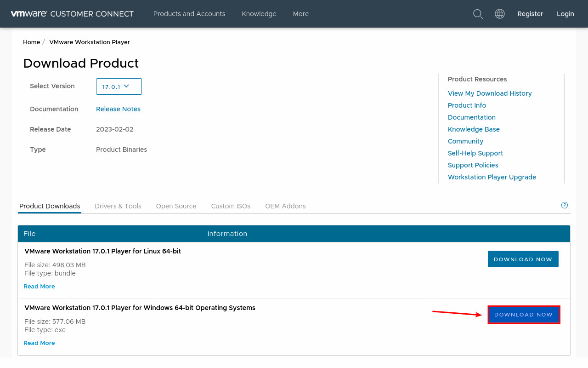Image resolution: width=588 pixels, height=368 pixels.
Task: Click the Register link
Action: [x=530, y=14]
